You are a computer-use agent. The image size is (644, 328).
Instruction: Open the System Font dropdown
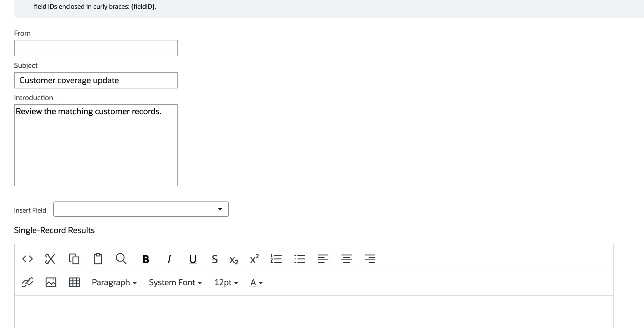175,282
